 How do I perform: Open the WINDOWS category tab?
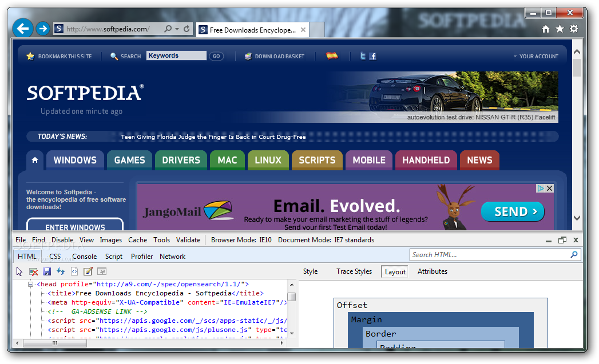[75, 160]
